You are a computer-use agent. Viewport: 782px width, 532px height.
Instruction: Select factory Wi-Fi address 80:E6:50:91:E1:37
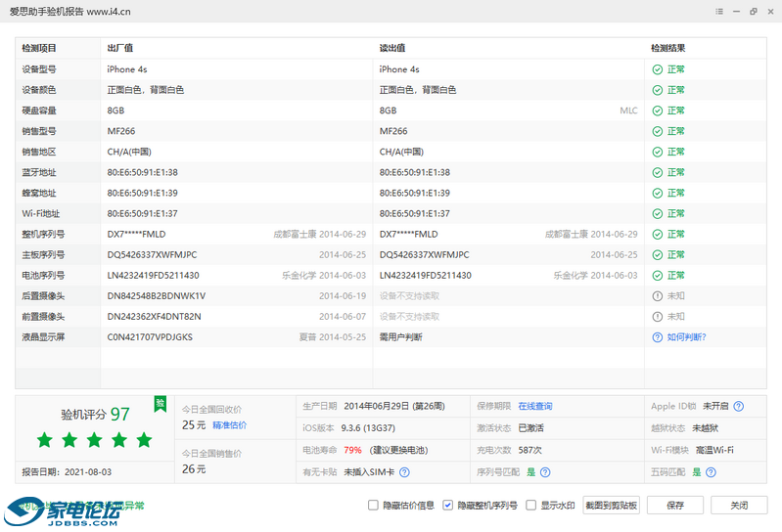tap(143, 214)
